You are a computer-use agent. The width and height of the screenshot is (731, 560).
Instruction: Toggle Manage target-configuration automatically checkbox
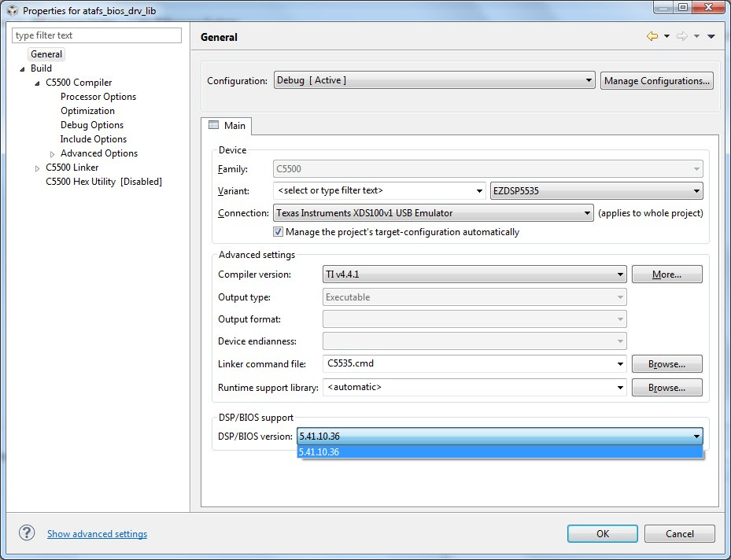[278, 231]
